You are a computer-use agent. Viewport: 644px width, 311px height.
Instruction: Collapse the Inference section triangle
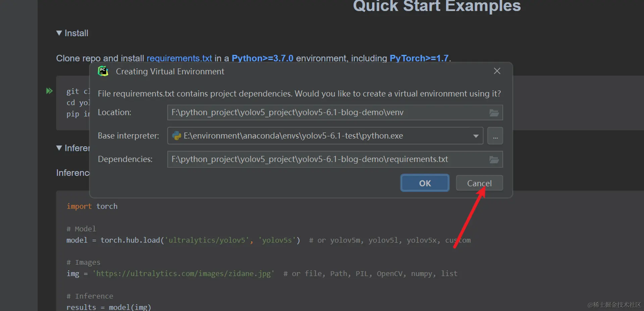(x=59, y=148)
